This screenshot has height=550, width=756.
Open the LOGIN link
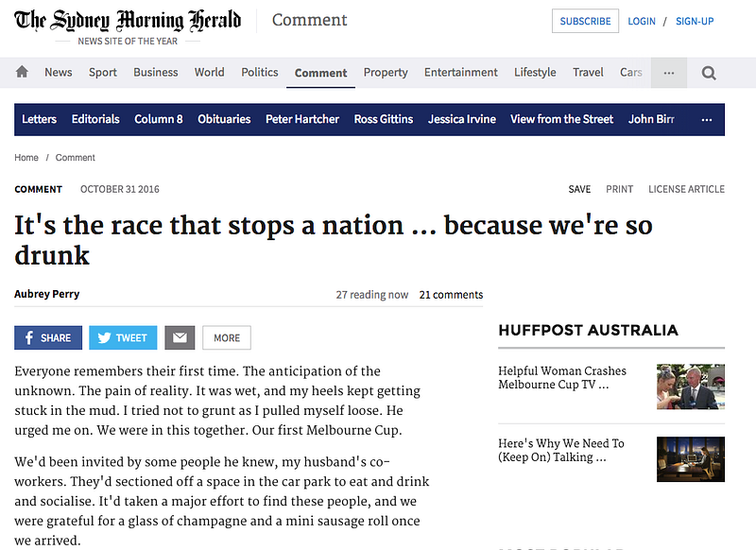642,21
